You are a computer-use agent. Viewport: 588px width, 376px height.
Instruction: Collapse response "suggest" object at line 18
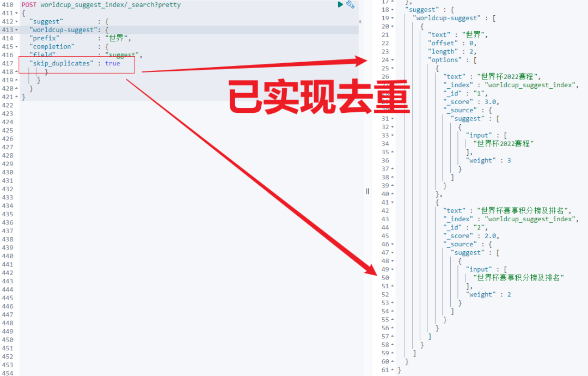393,10
